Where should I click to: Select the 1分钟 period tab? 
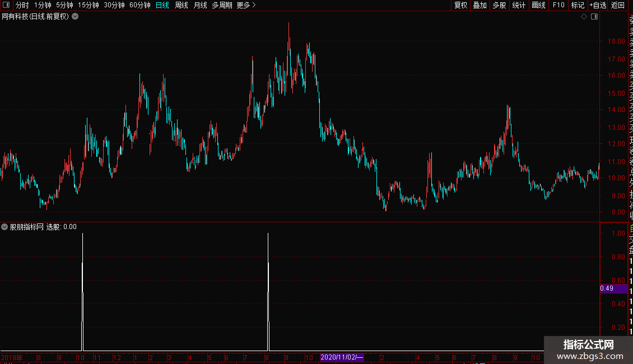(43, 5)
